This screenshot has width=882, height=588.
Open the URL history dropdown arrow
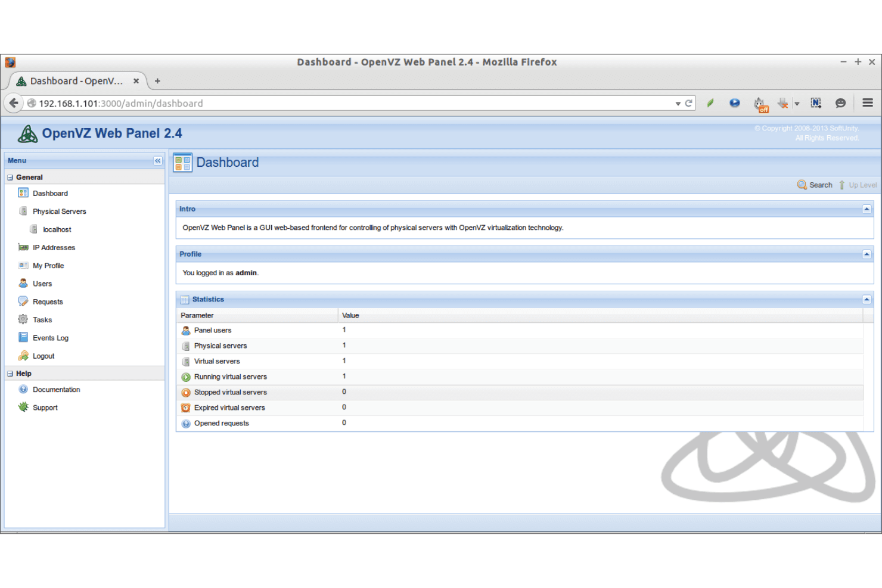(x=678, y=104)
